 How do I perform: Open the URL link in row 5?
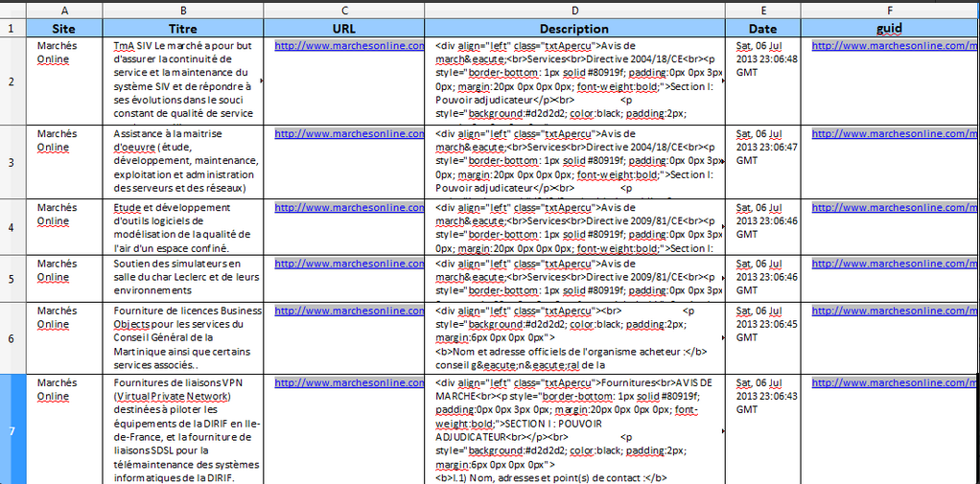point(349,264)
